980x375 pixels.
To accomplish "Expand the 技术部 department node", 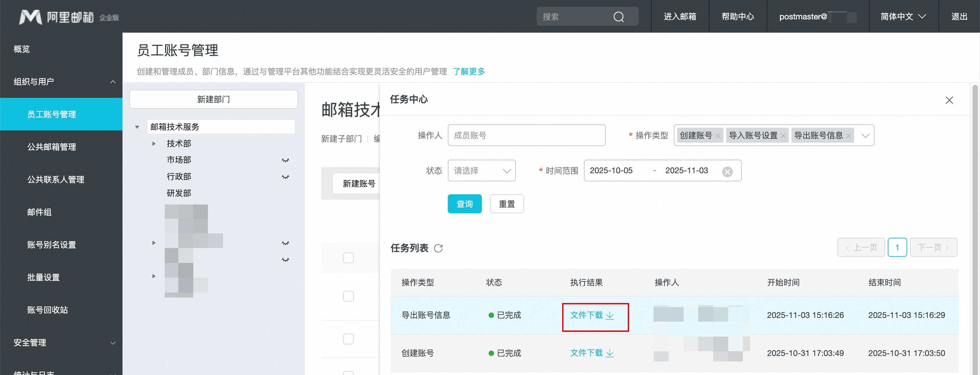I will [154, 144].
